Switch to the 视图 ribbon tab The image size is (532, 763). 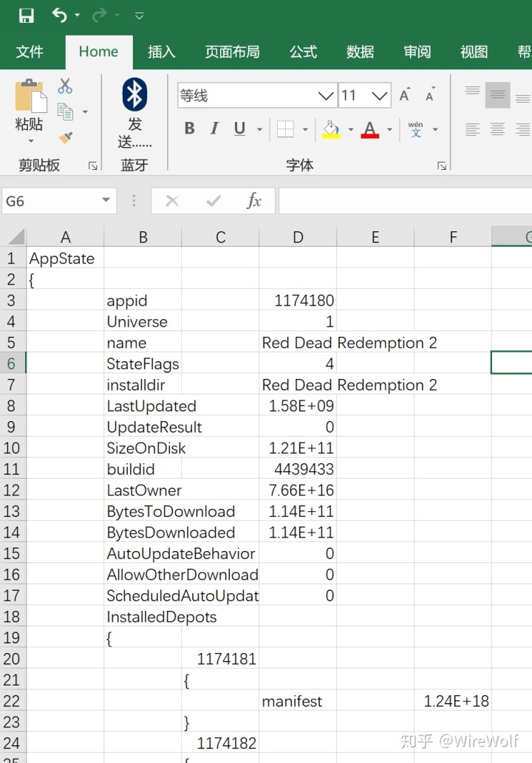coord(474,52)
